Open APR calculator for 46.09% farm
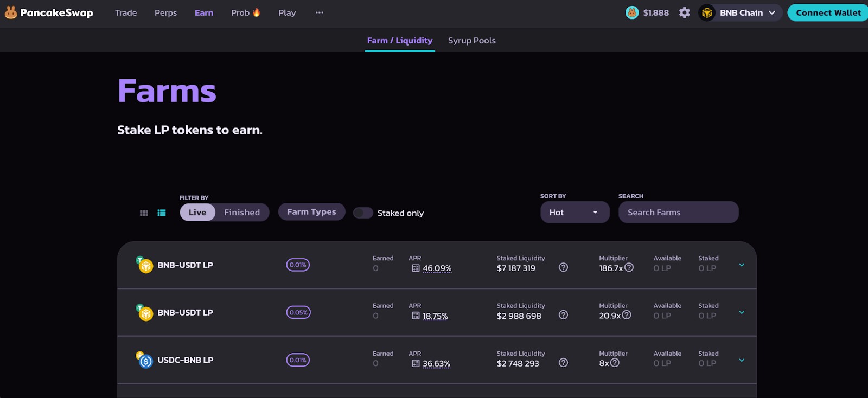868x398 pixels. coord(416,268)
